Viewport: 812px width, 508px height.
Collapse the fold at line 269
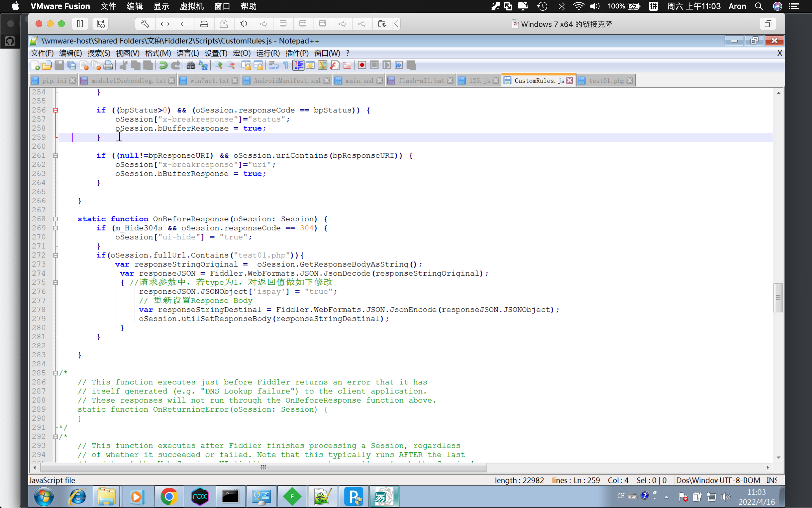56,228
